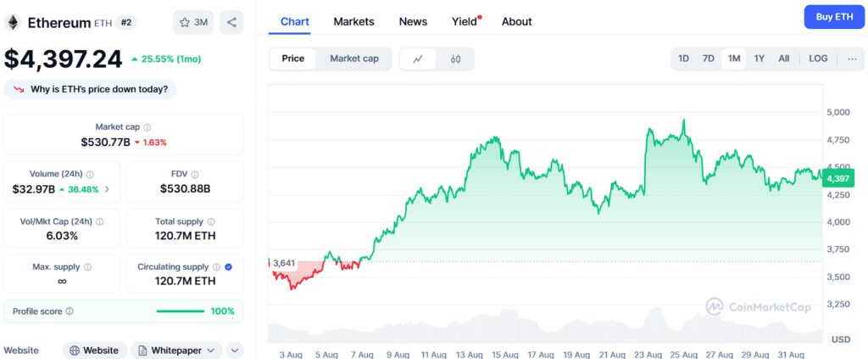Screen dimensions: 868x359
Task: Switch to candlestick chart icon
Action: 455,59
